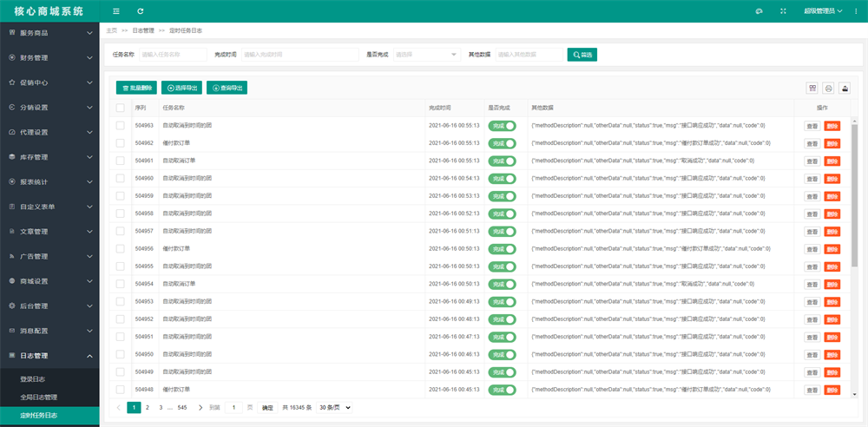This screenshot has height=427, width=868.
Task: Click the 商城设置 sidebar icon
Action: [x=11, y=281]
